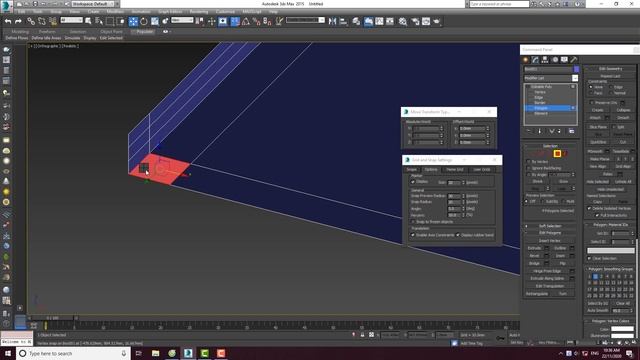This screenshot has width=640, height=360.
Task: Open the Rendering menu
Action: 199,12
